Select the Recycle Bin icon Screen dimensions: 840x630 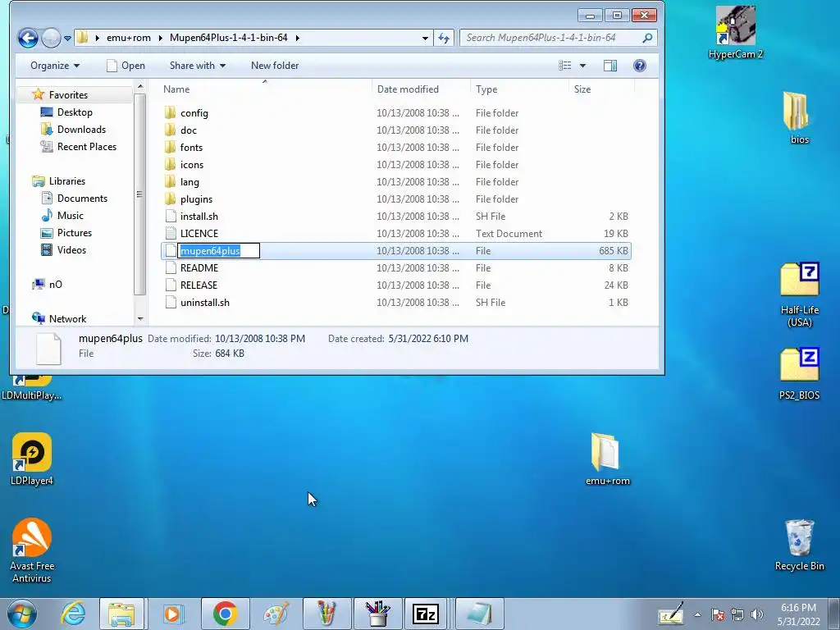799,545
